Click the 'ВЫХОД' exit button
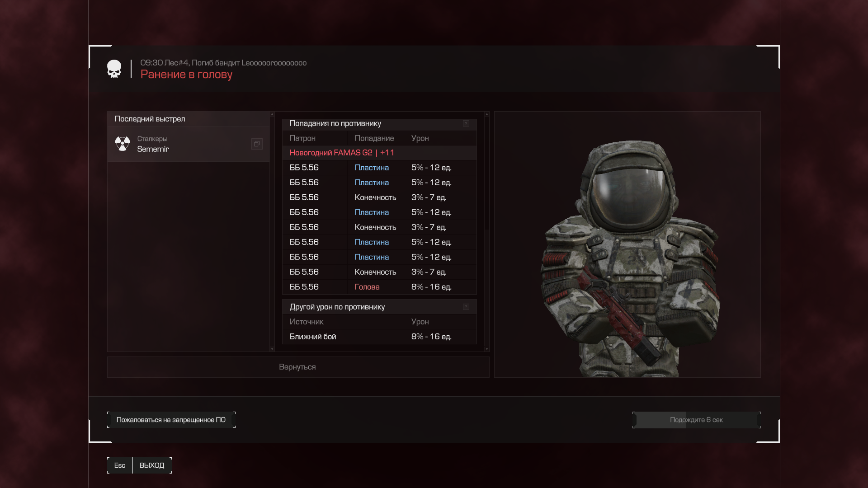Viewport: 868px width, 488px height. coord(152,465)
